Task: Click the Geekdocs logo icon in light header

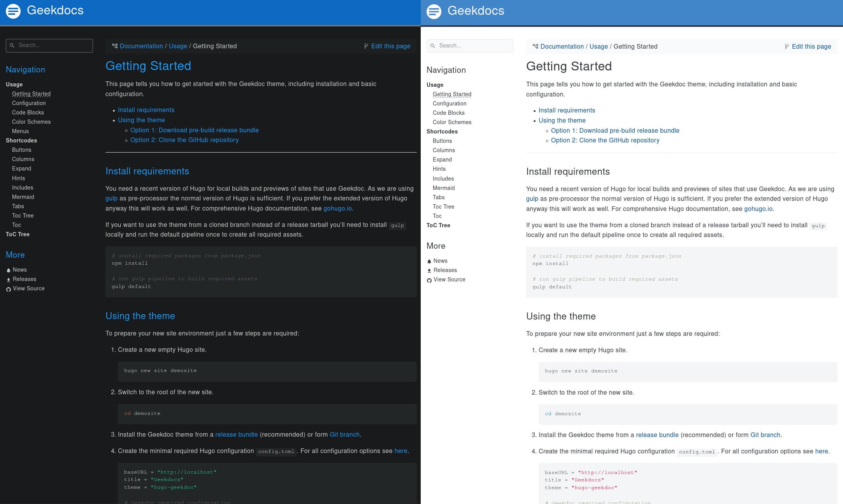Action: (434, 12)
